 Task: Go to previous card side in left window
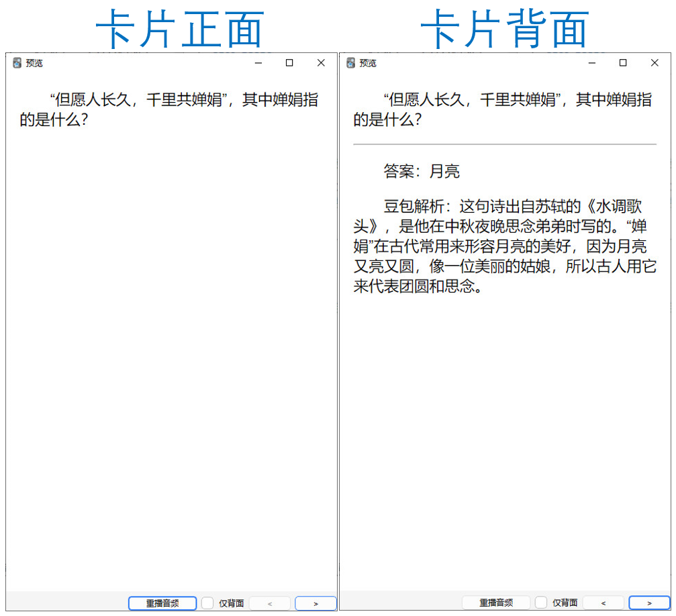tap(270, 603)
